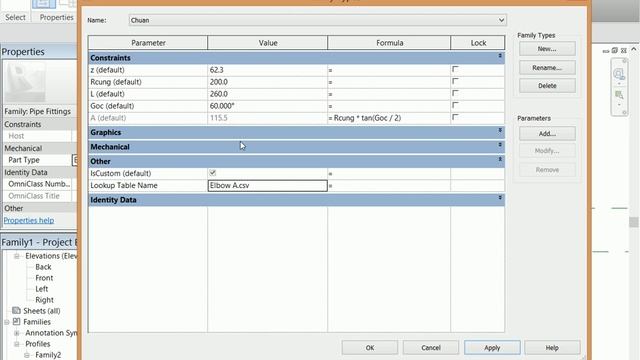Select the Right elevation in Project Browser
The height and width of the screenshot is (360, 640).
point(44,300)
